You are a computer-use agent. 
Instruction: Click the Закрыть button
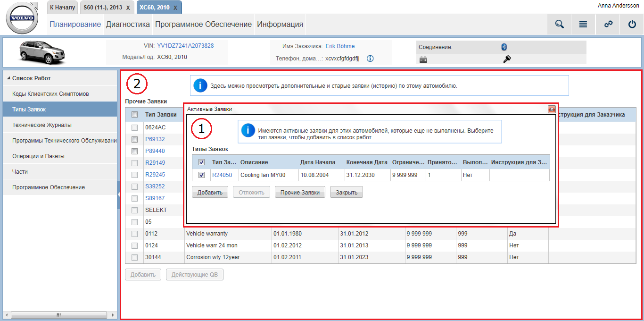(347, 192)
